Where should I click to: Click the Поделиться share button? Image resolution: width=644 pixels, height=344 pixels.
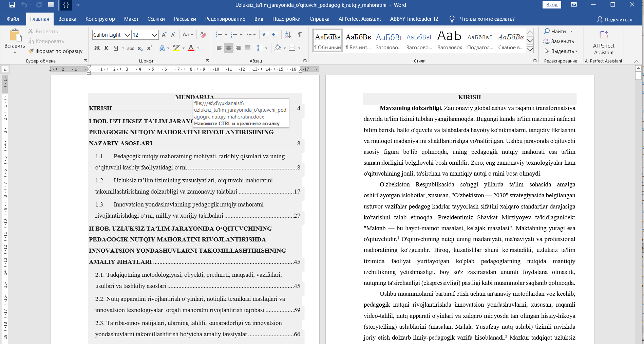click(615, 19)
